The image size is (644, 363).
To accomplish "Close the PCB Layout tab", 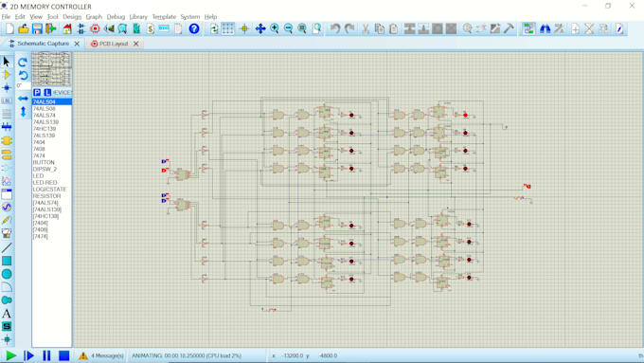I will pyautogui.click(x=136, y=44).
